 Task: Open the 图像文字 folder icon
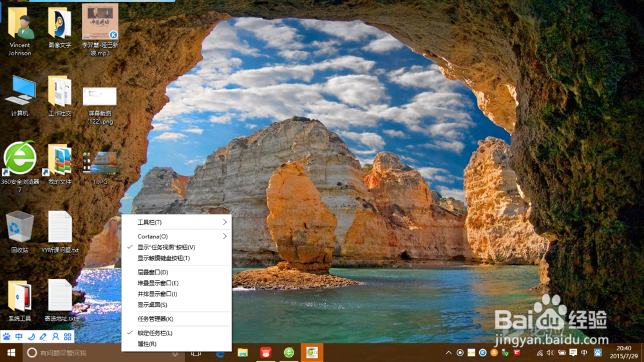coord(60,27)
